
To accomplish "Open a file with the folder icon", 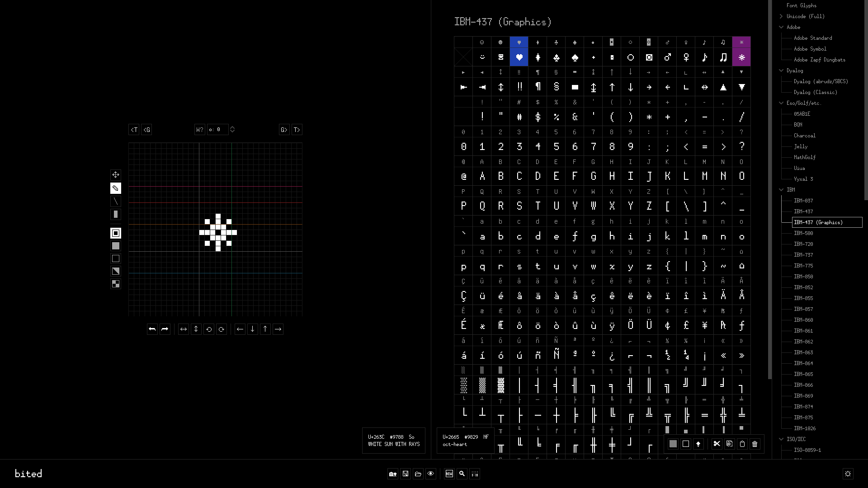I will pos(418,474).
